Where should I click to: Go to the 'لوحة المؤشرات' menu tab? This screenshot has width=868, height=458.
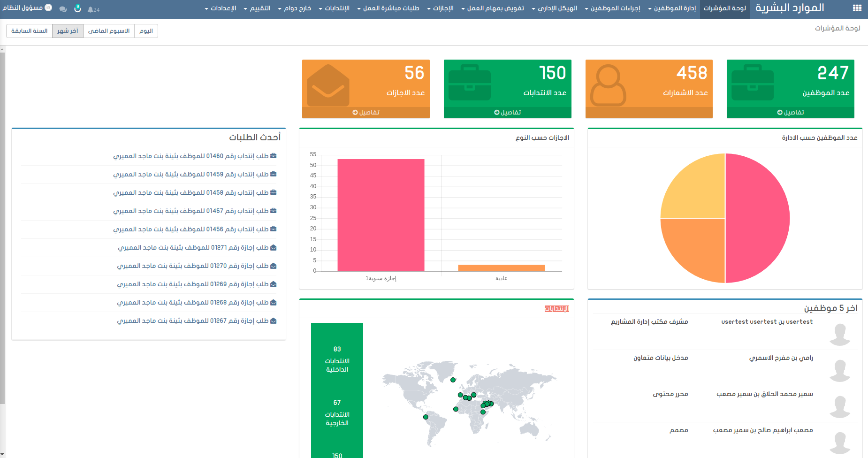(x=724, y=8)
